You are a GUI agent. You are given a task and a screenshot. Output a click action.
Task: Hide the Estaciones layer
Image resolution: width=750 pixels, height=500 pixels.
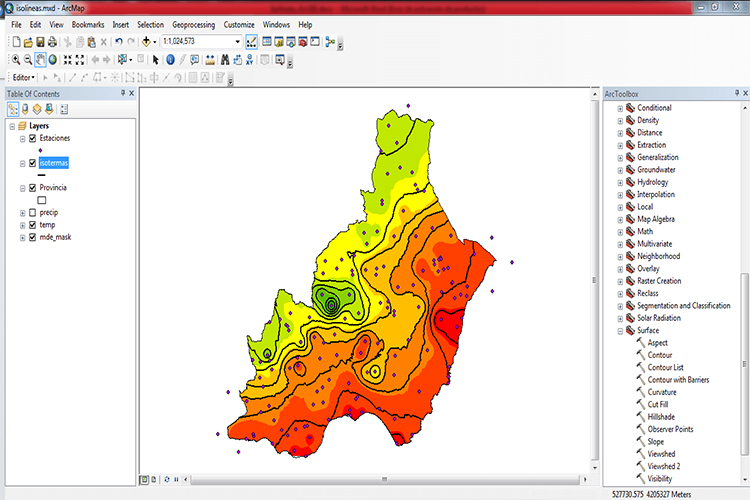click(x=32, y=138)
